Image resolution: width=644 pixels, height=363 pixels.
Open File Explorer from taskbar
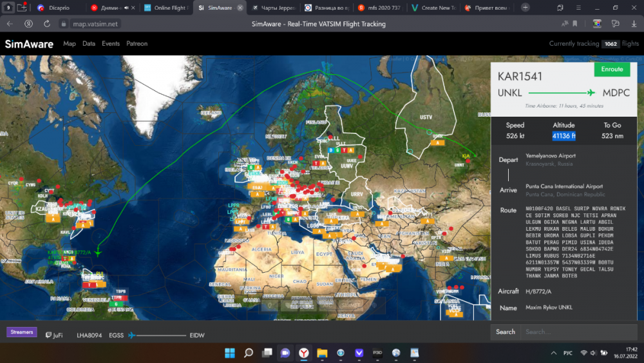[x=322, y=353]
